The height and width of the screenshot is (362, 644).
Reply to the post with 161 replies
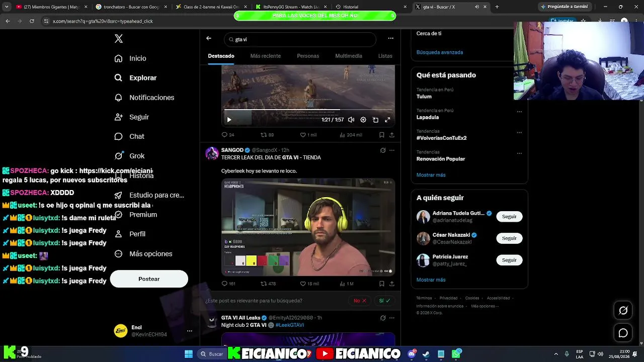(228, 284)
